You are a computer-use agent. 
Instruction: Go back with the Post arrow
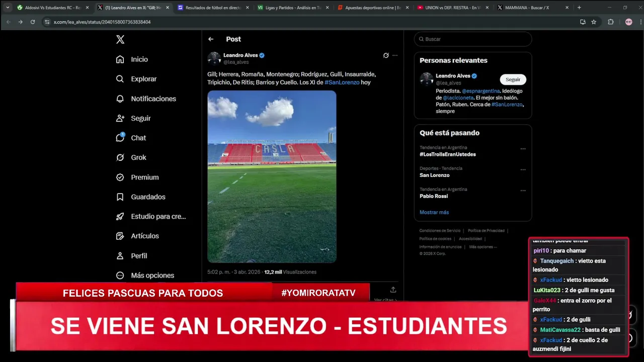click(x=211, y=39)
